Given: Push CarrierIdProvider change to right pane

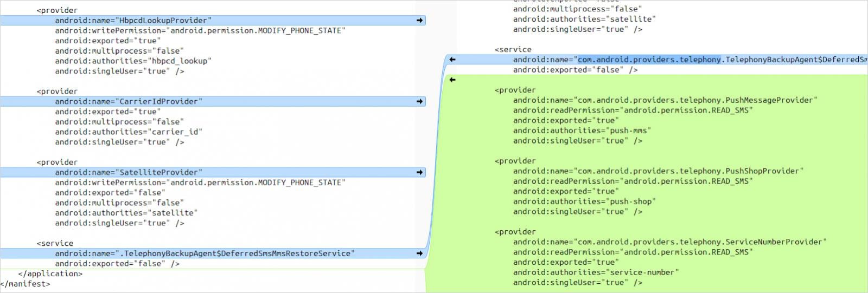Looking at the screenshot, I should pyautogui.click(x=419, y=101).
